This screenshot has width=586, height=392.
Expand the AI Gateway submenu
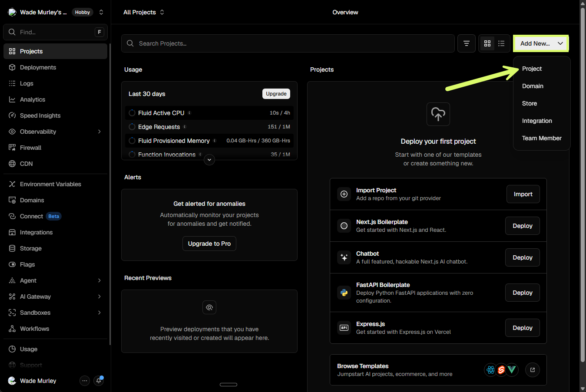(x=99, y=296)
